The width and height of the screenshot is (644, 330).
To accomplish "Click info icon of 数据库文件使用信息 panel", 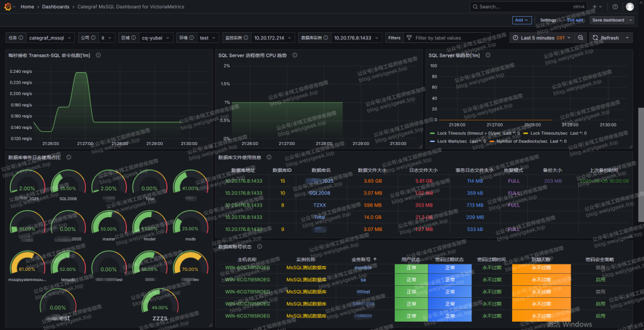I will click(269, 157).
